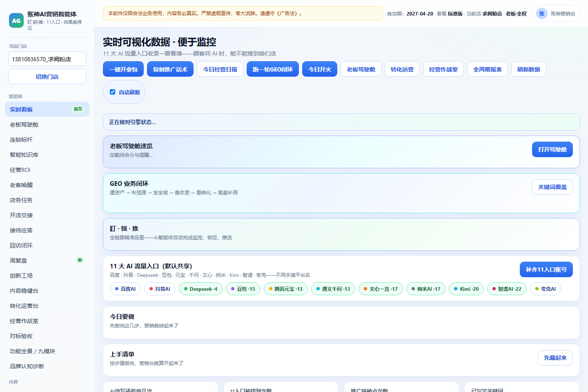The image size is (588, 392).
Task: Open 老板驾驶舱 in the sidebar
Action: tap(47, 125)
